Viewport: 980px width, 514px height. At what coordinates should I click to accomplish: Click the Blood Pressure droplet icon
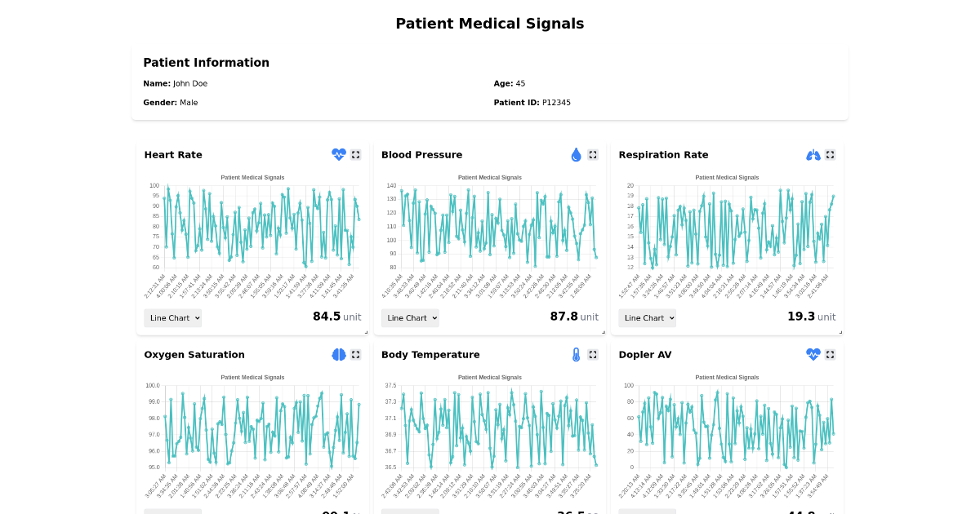[x=576, y=155]
